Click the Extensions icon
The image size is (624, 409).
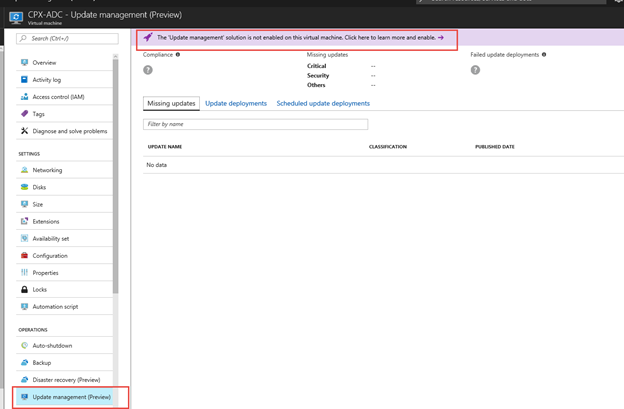point(24,221)
